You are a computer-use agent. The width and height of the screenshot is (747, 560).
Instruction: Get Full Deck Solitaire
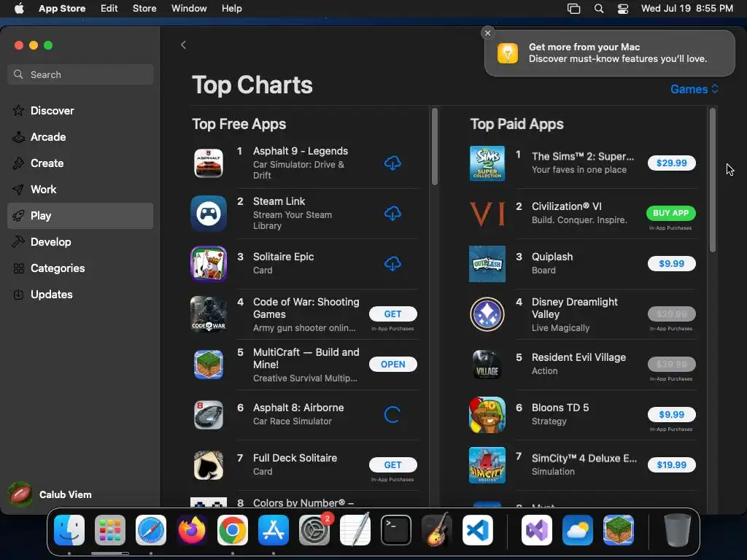pos(393,464)
